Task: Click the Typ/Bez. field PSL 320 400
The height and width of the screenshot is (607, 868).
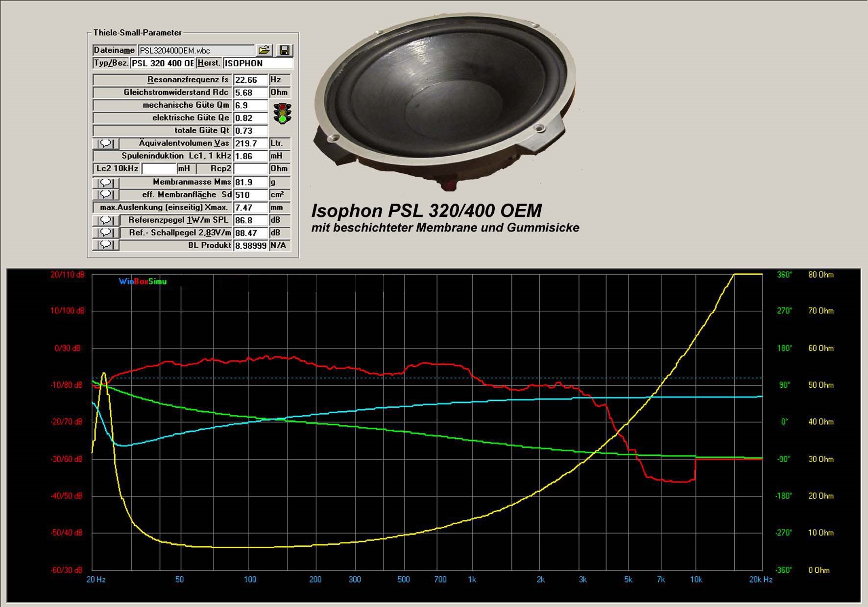Action: 163,63
